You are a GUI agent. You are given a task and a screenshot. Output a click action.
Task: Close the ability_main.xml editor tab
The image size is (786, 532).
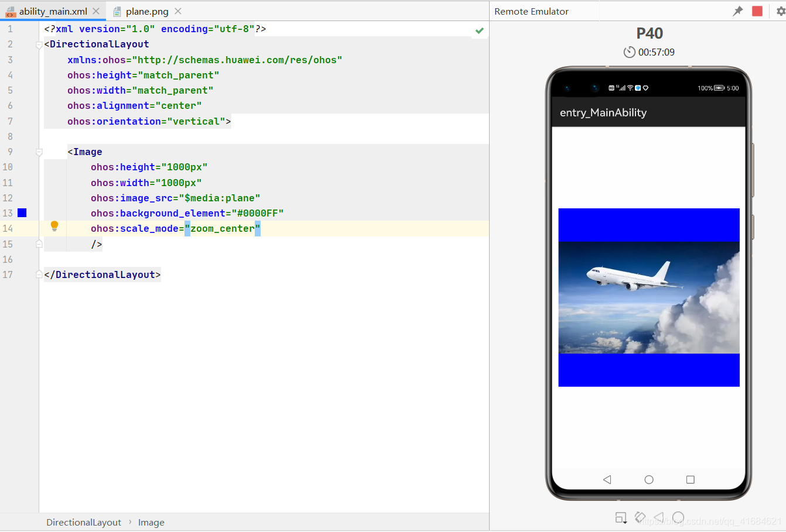[96, 11]
